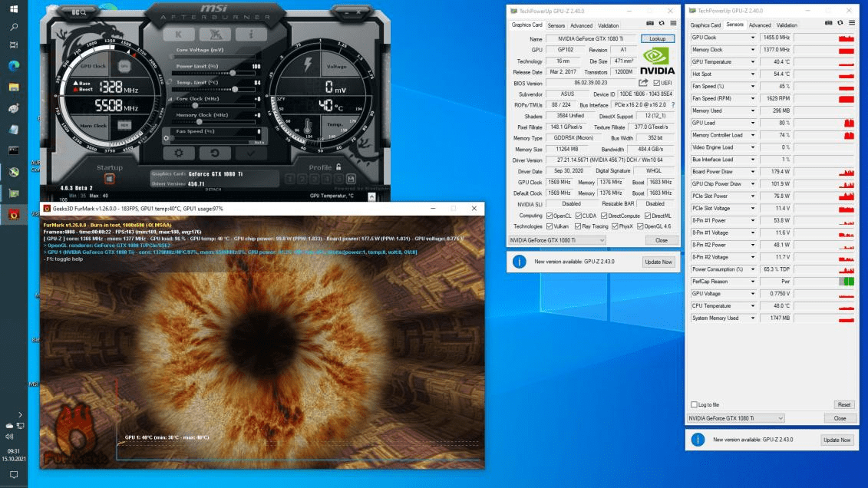Image resolution: width=868 pixels, height=488 pixels.
Task: Open GPU selector dropdown in Sensors GPU-Z
Action: (736, 418)
